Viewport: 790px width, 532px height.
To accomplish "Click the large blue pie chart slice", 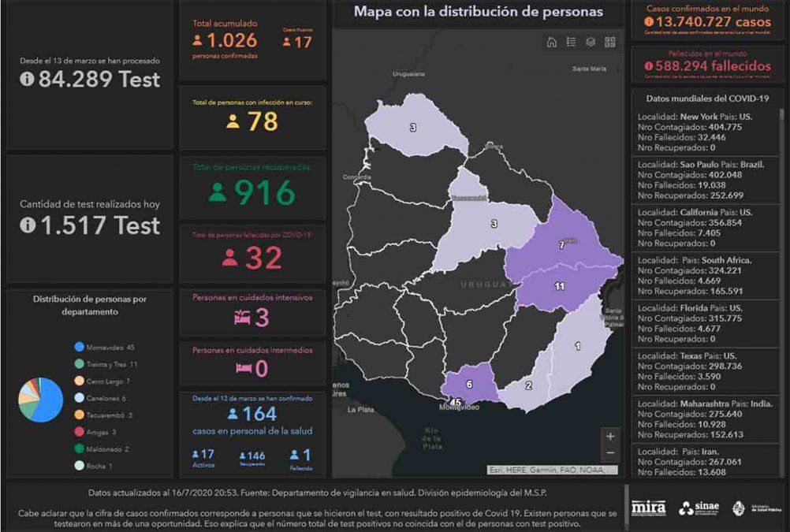I will (49, 400).
